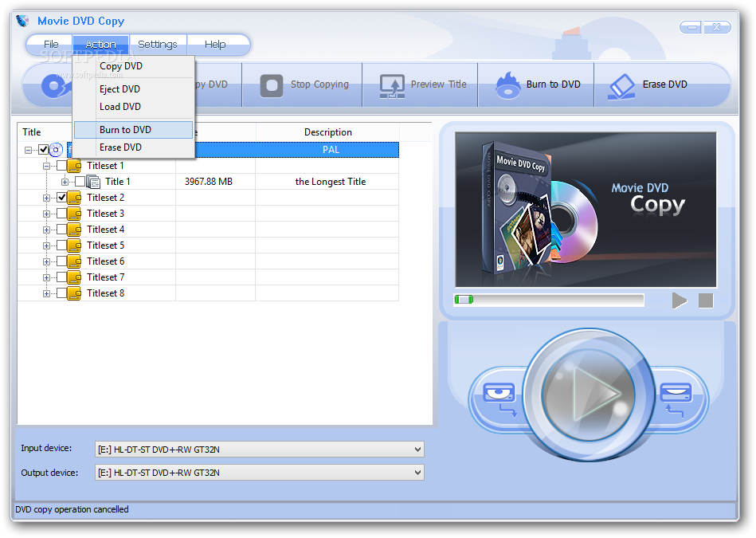Check the Titleset 3 checkbox

pyautogui.click(x=61, y=214)
